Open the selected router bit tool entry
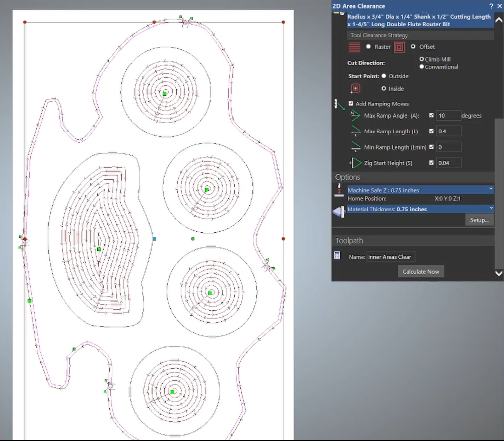 420,20
